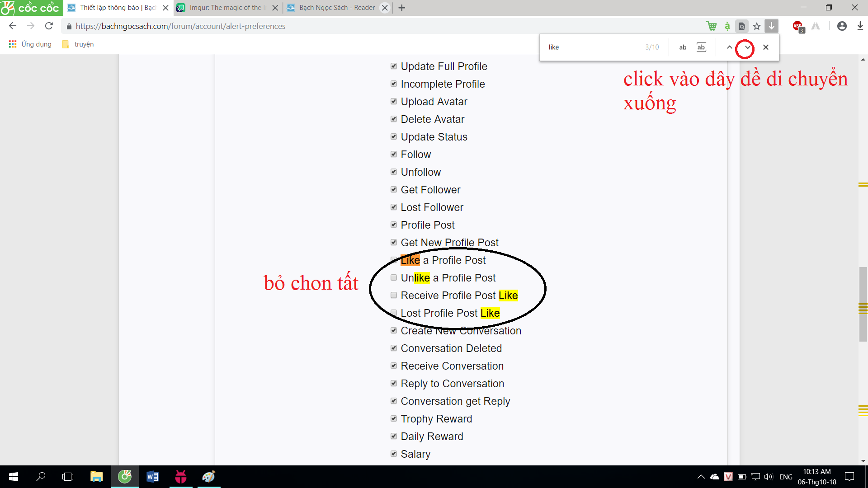Check the Unlike a Profile Post checkbox
Viewport: 868px width, 488px height.
(x=394, y=278)
